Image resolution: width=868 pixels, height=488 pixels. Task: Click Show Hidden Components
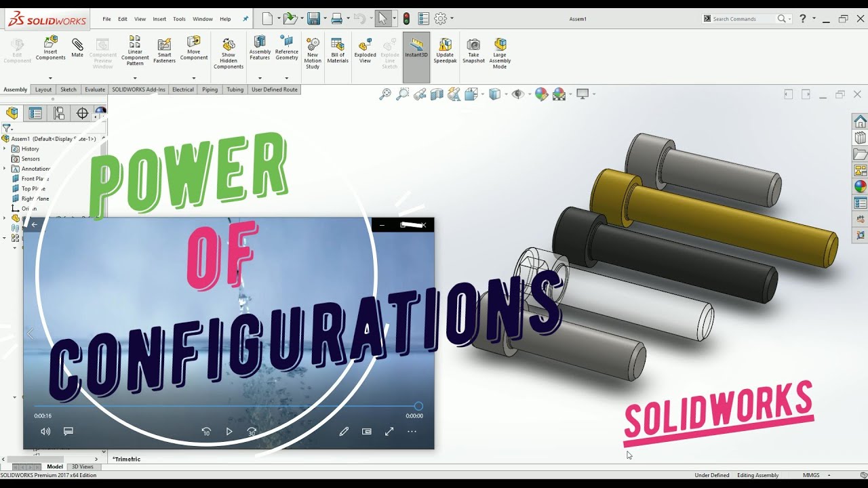click(x=229, y=53)
